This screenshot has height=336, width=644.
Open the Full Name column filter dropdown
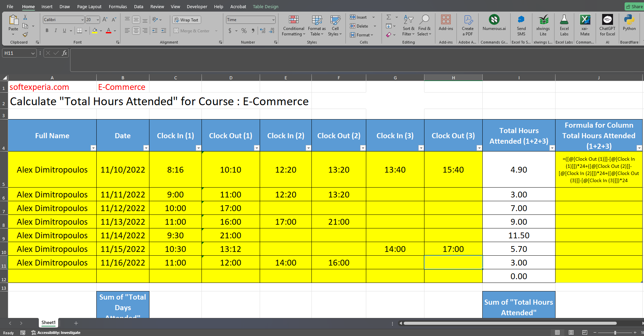(x=93, y=148)
